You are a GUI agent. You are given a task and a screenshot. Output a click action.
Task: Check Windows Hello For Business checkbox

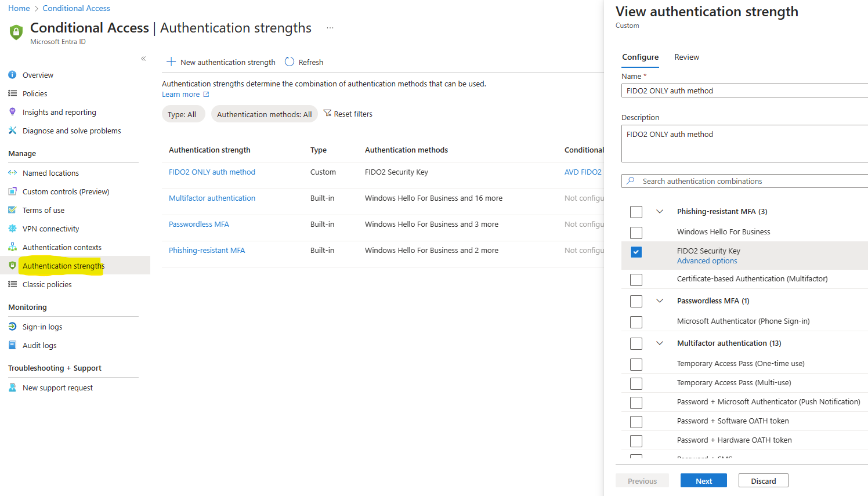point(636,233)
